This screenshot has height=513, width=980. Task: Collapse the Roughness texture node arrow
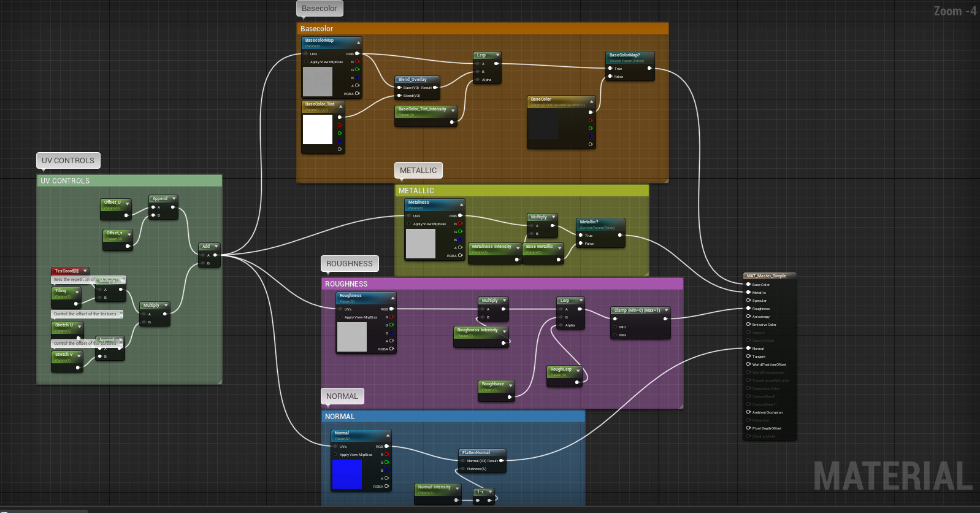coord(392,298)
